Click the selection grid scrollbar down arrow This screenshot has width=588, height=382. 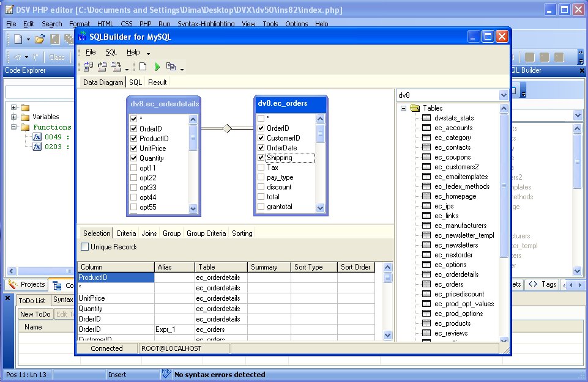pos(388,335)
